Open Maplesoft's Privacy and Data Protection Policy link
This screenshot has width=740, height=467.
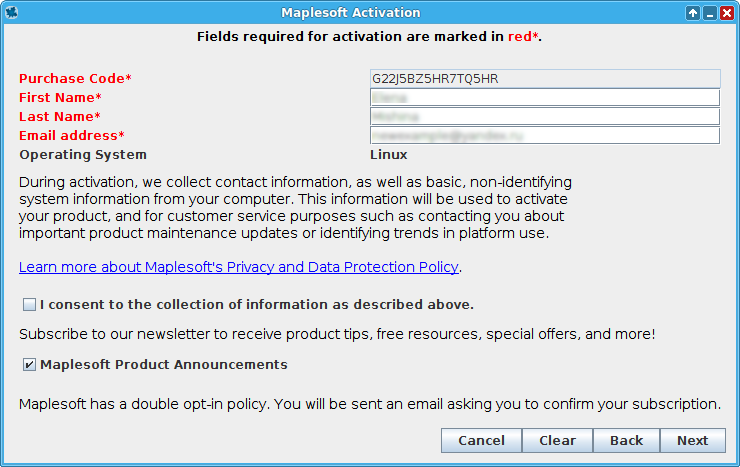[x=239, y=267]
